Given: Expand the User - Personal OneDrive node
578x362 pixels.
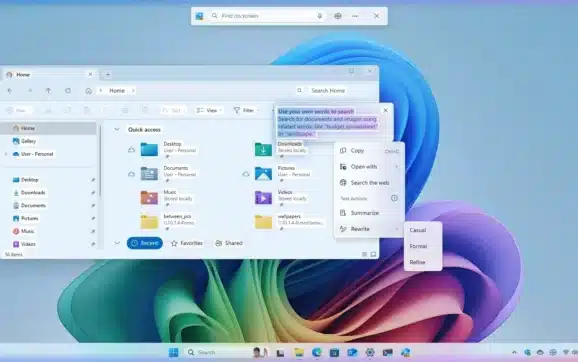Looking at the screenshot, I should (x=6, y=154).
